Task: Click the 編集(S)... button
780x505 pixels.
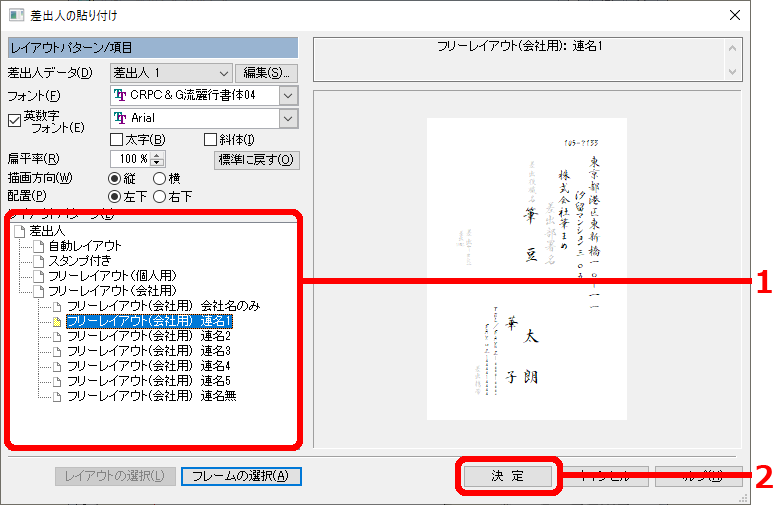Action: pos(266,73)
